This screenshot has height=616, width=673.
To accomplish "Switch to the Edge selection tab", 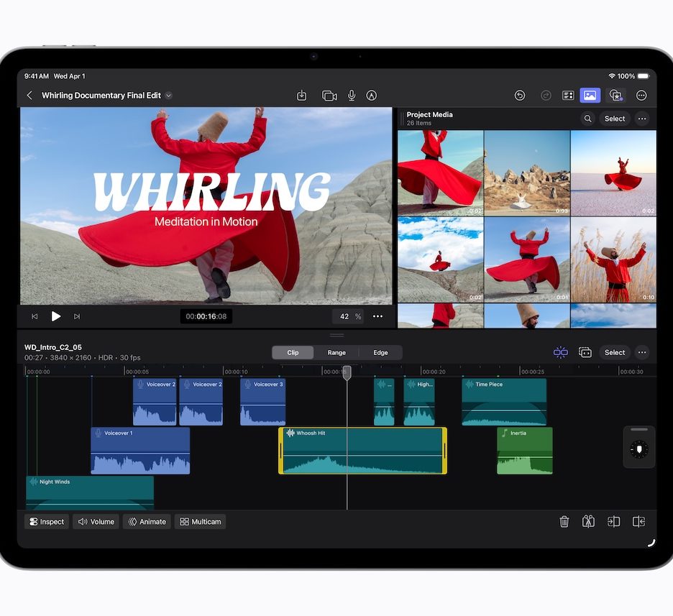I will [380, 352].
